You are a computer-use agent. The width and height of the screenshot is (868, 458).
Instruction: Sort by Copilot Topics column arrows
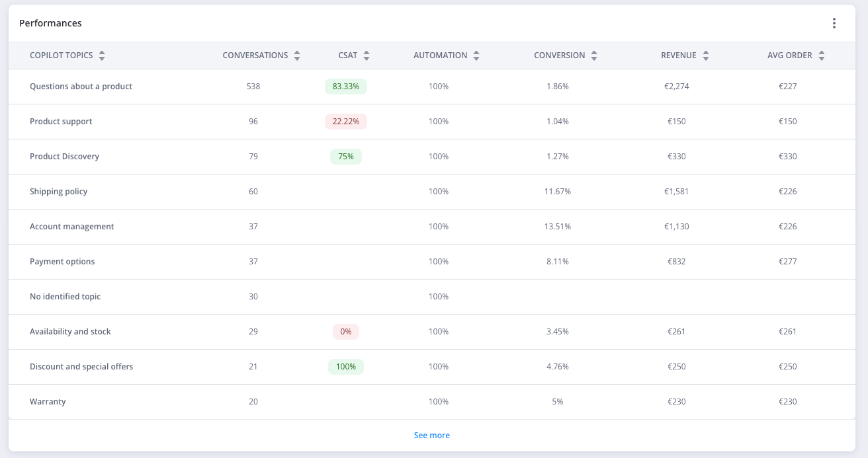coord(102,56)
